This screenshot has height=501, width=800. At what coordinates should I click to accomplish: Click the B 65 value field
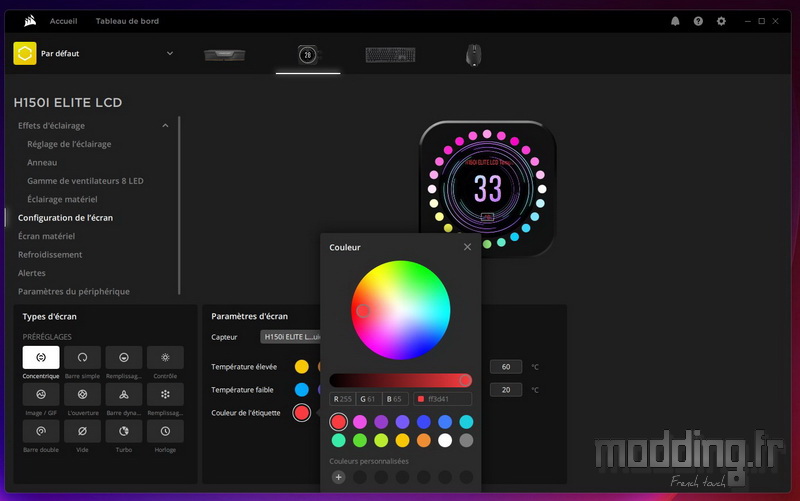(395, 398)
